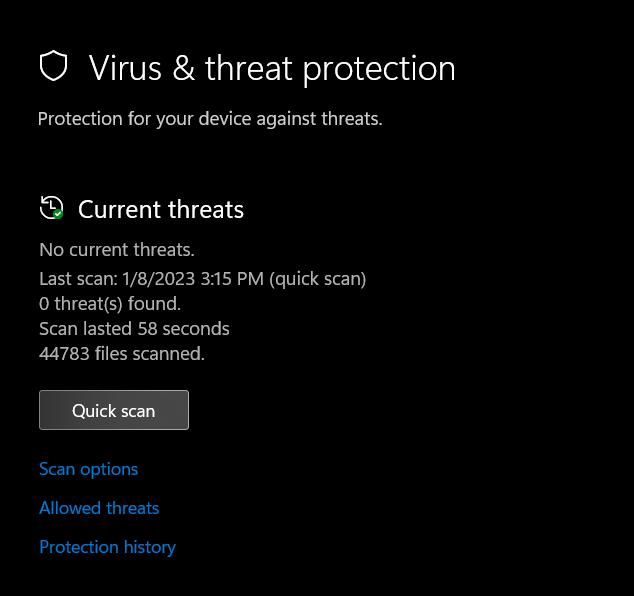The width and height of the screenshot is (634, 596).
Task: Click the Current threats clock icon
Action: pyautogui.click(x=50, y=207)
